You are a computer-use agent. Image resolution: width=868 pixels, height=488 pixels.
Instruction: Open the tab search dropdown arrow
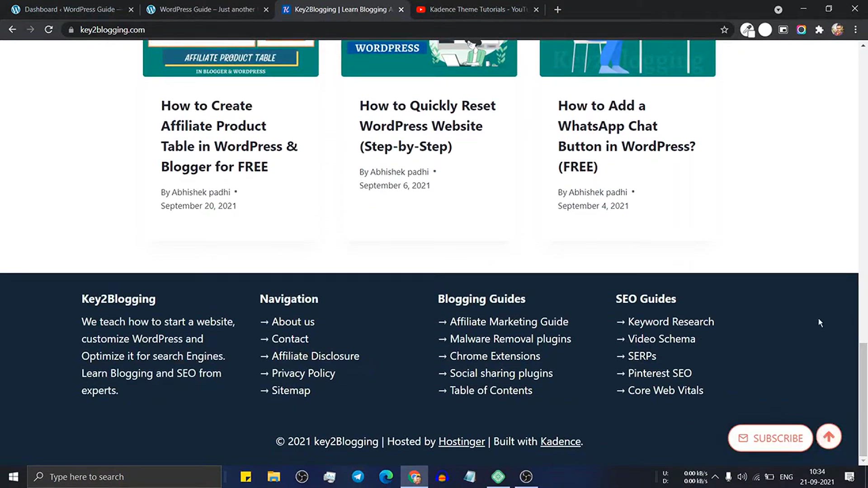coord(778,9)
